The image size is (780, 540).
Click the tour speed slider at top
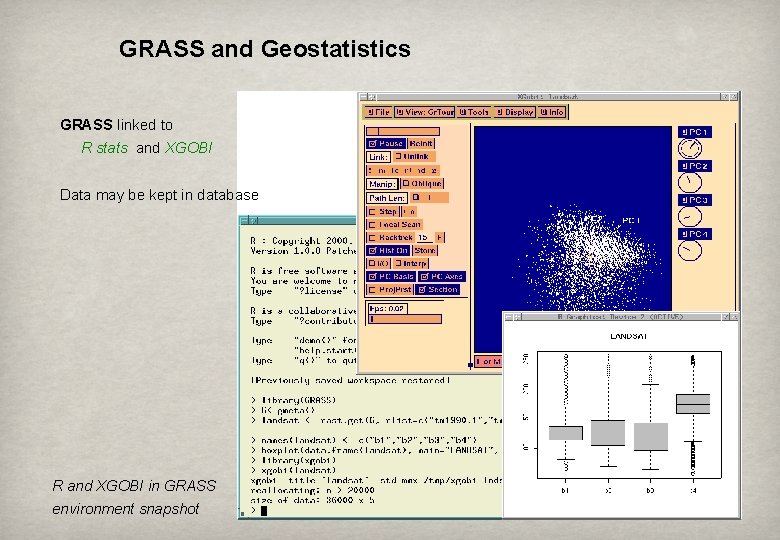(403, 131)
